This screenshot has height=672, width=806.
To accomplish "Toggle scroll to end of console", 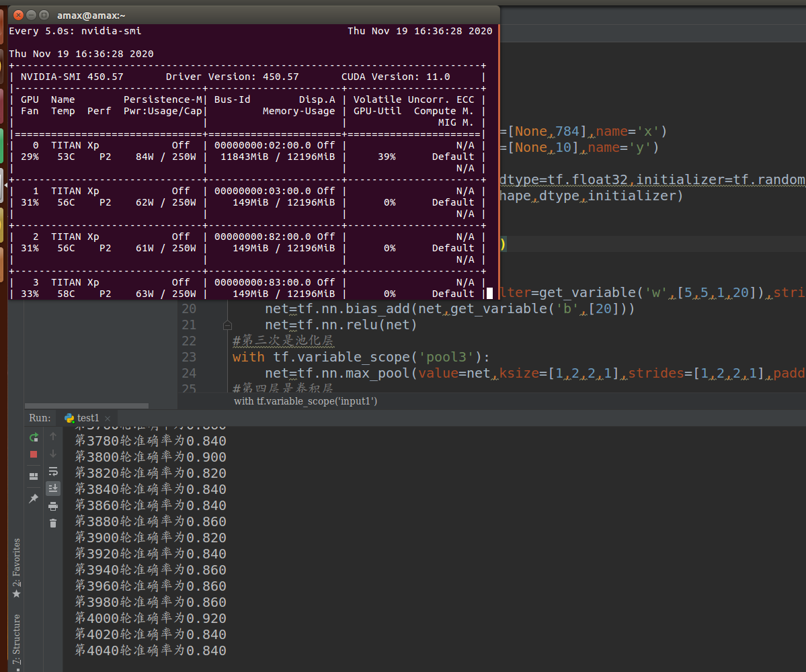I will point(53,488).
